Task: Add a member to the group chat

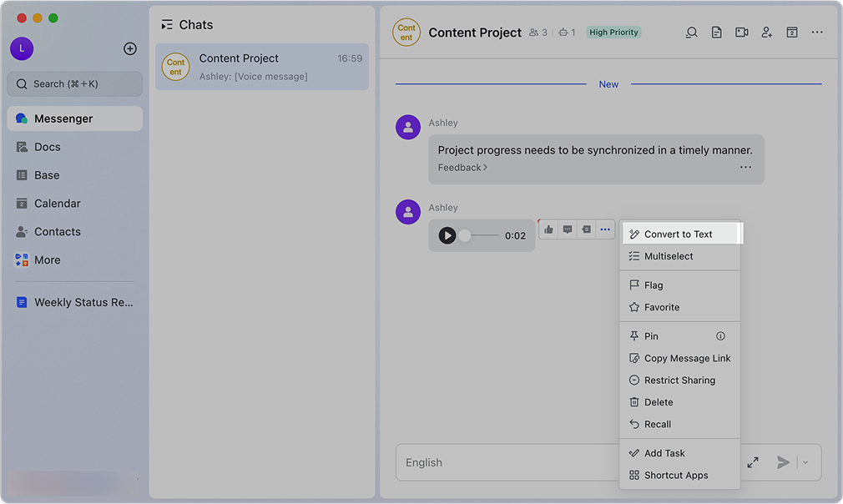Action: [766, 33]
